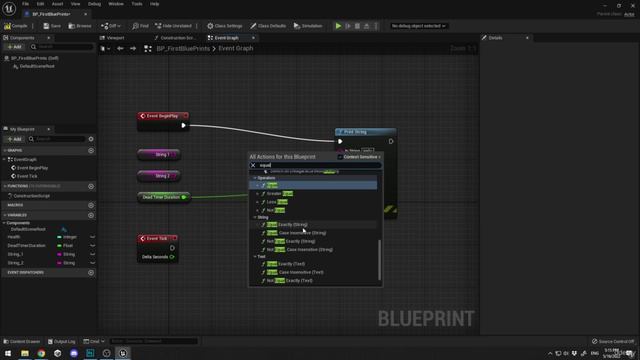Select DefaultSceneRoot in the Components tree
The height and width of the screenshot is (360, 640).
pos(37,66)
